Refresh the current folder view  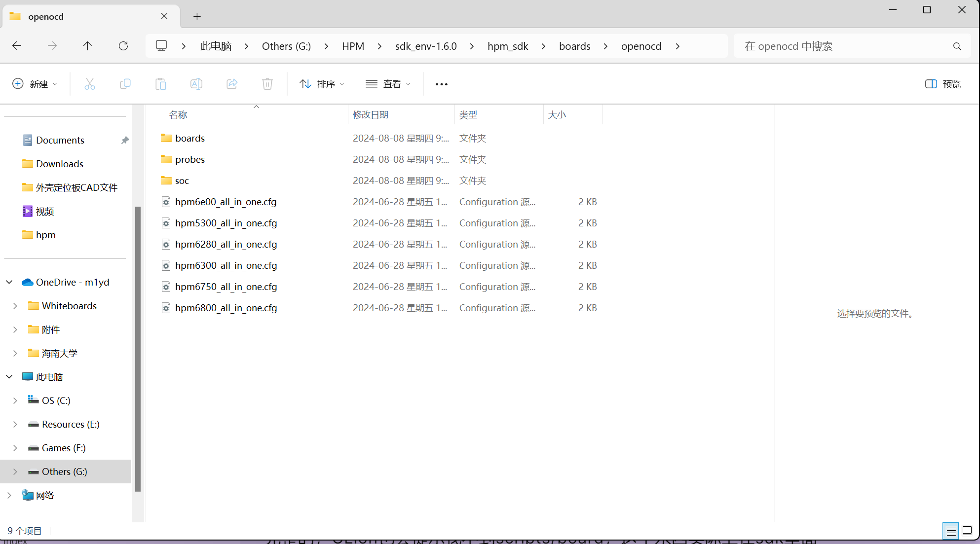[123, 46]
